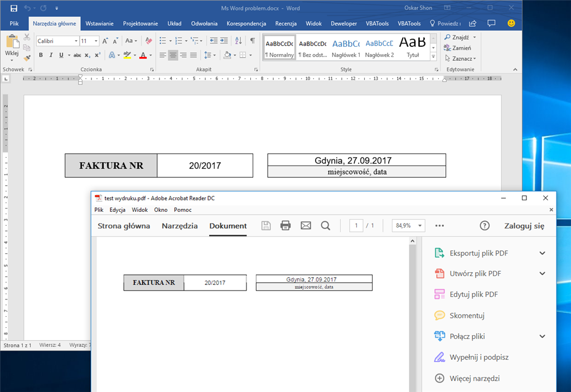
Task: Click Skomentuj in Acrobat side panel
Action: (459, 316)
